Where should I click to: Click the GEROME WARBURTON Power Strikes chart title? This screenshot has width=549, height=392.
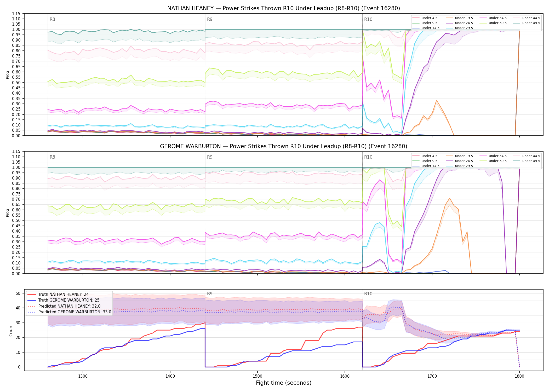coord(284,146)
